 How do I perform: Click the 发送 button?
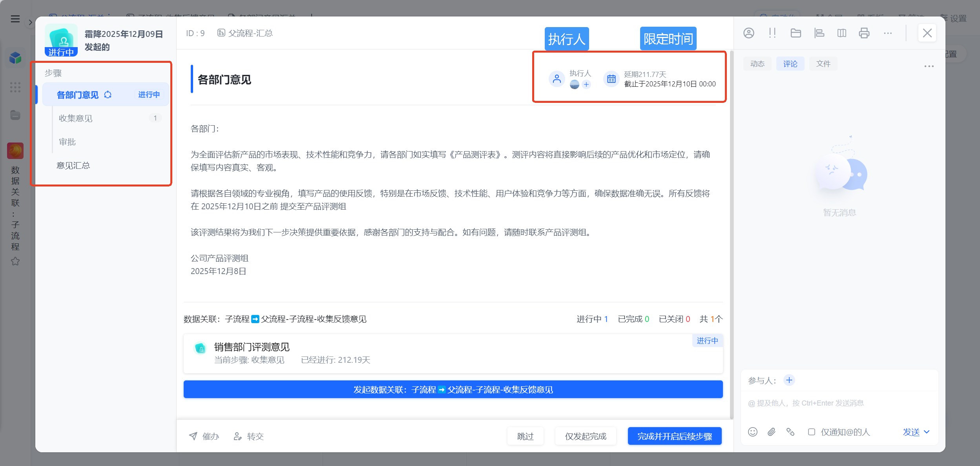click(x=911, y=432)
